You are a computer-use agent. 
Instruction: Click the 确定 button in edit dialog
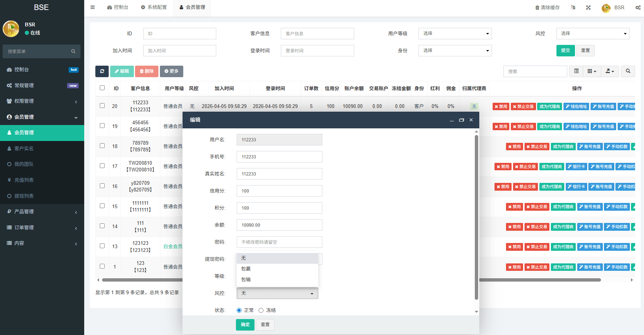pyautogui.click(x=245, y=325)
